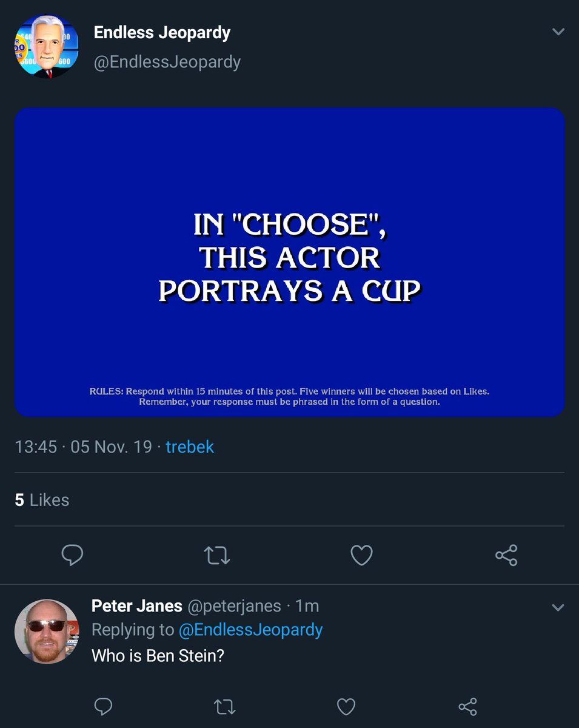Screen dimensions: 579x728
Task: Open the trebek source link
Action: 190,447
